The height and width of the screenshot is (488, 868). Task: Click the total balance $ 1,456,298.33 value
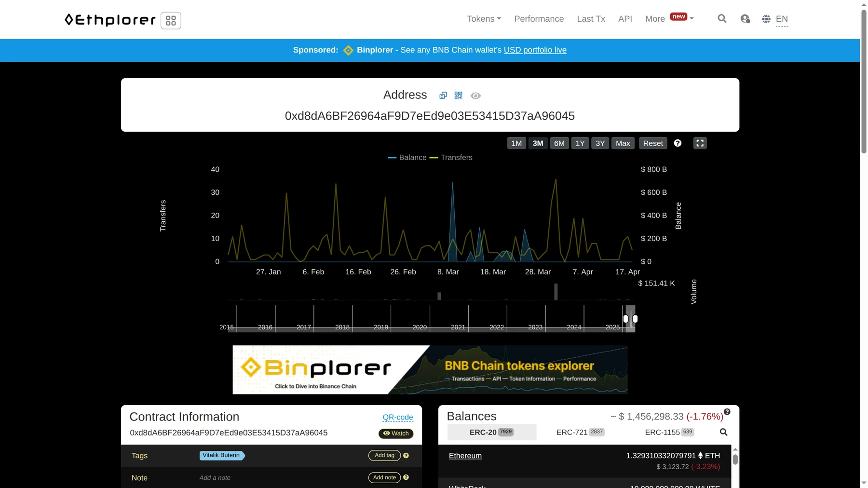coord(651,417)
